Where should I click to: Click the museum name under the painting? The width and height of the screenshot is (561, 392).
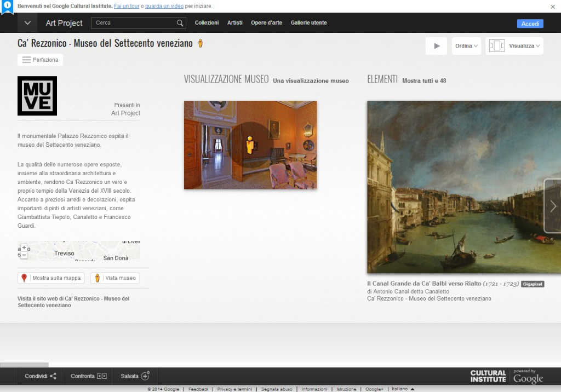click(x=429, y=298)
